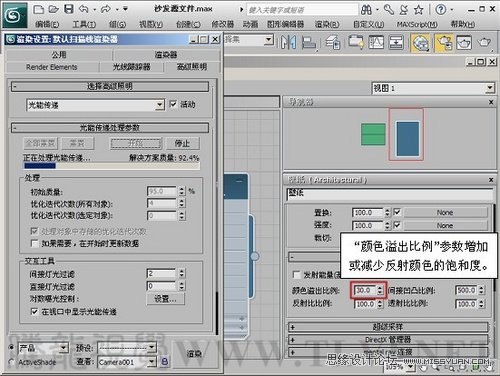Screen dimensions: 500x376
Task: Click the Render Production teapot icon
Action: click(x=484, y=42)
